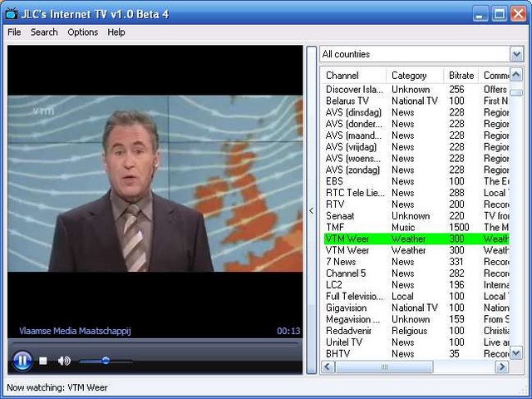Click the 1500 bitrate value
Screen dimensions: 532x399
point(459,227)
